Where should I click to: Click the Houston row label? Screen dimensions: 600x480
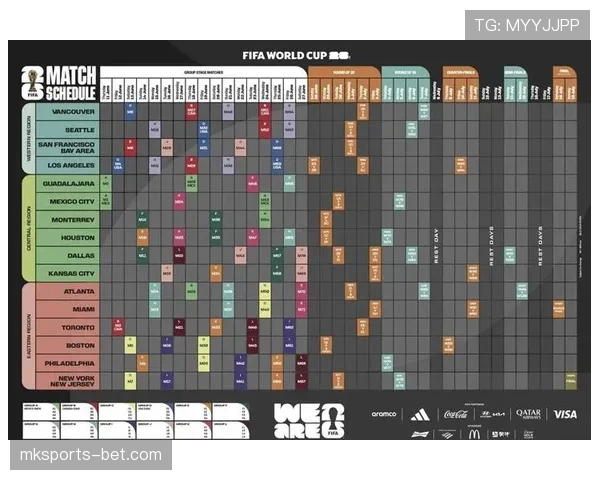[68, 238]
